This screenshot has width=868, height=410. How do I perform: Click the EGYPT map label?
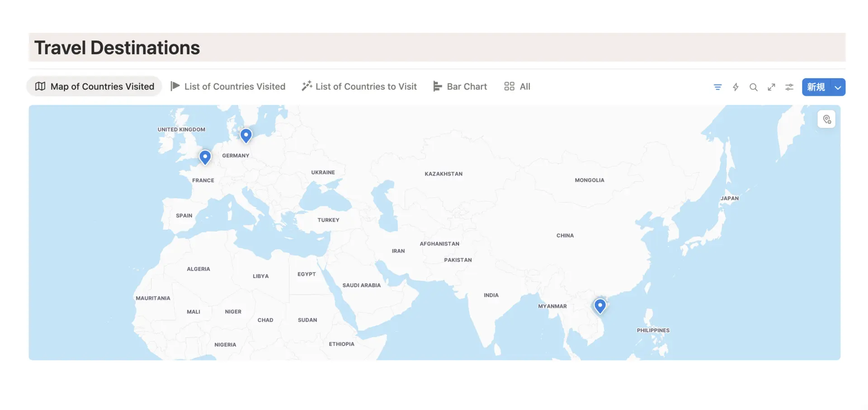tap(307, 275)
